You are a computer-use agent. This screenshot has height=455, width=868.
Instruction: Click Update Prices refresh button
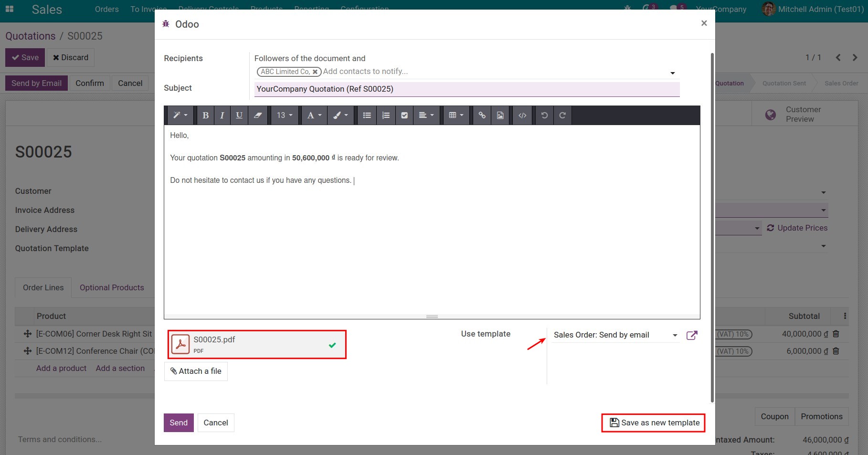tap(797, 228)
